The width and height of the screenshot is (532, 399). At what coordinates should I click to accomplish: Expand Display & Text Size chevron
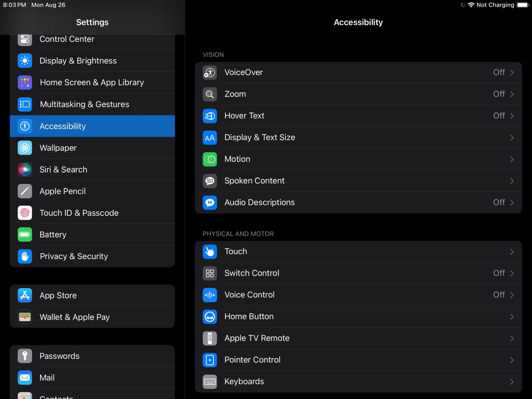[512, 138]
